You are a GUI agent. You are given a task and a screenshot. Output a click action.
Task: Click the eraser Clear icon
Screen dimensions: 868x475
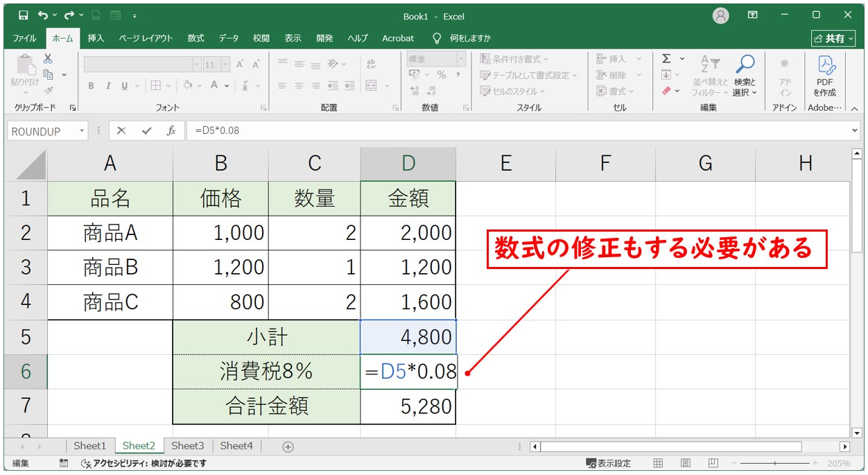point(666,91)
